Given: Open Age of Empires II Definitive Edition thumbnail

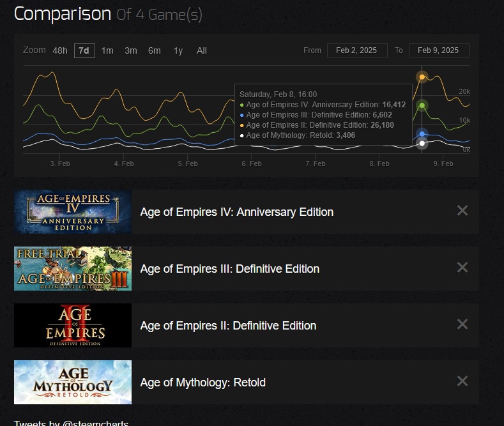Looking at the screenshot, I should (x=73, y=326).
